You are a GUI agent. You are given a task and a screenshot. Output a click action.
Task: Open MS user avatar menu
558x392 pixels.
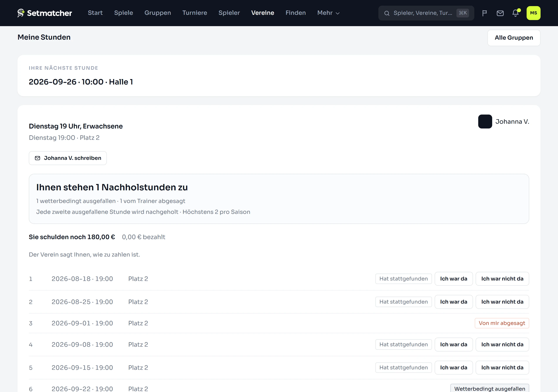(x=533, y=13)
